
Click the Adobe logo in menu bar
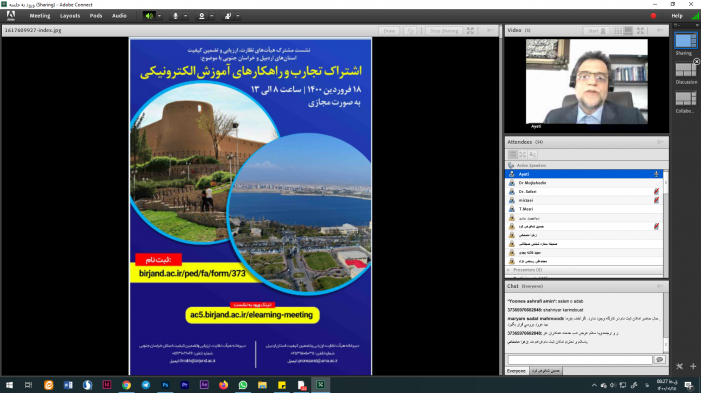pyautogui.click(x=11, y=16)
